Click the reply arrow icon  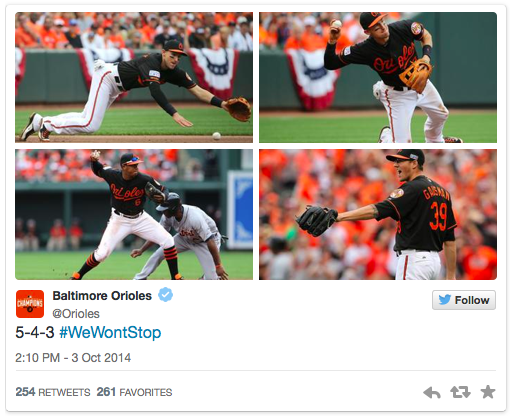click(x=432, y=392)
